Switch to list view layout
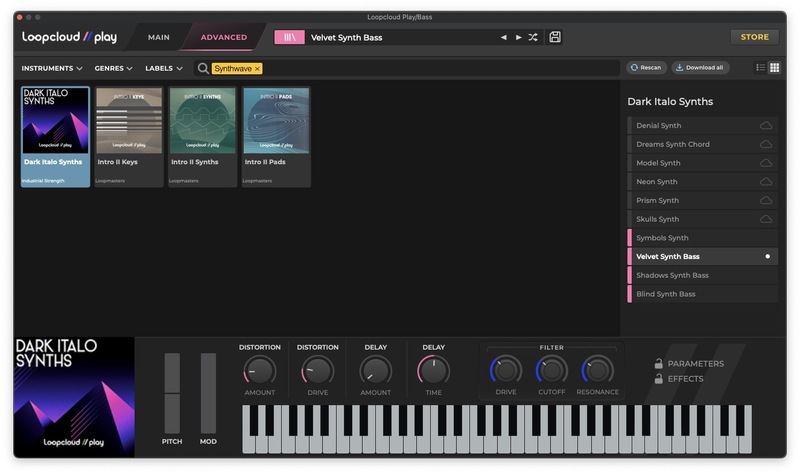This screenshot has width=800, height=474. point(760,68)
